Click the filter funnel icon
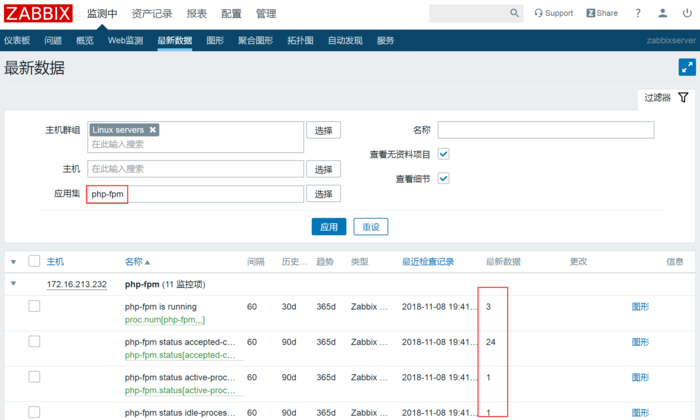Viewport: 700px width, 420px height. click(683, 97)
